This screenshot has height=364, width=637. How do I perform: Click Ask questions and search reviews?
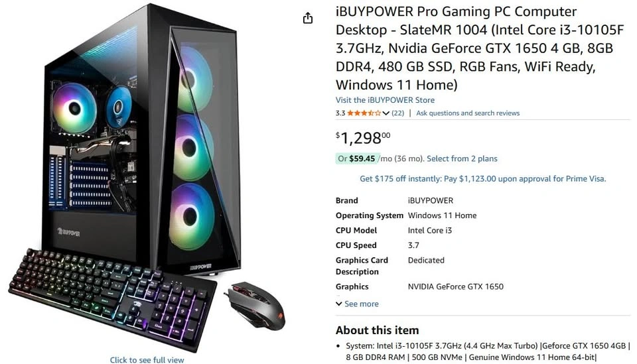468,113
